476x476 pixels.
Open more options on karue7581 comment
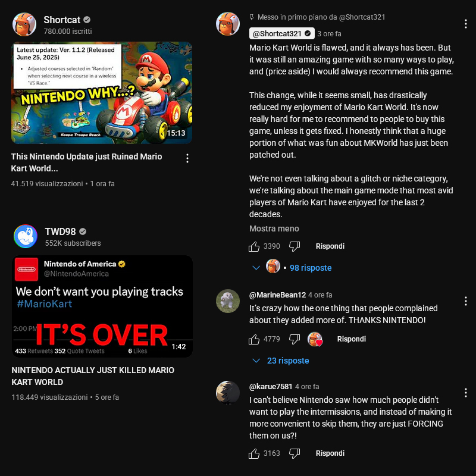[x=466, y=393]
